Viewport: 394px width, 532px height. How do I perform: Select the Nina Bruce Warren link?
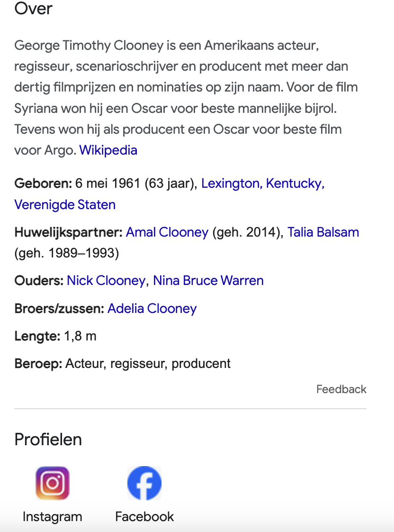pyautogui.click(x=208, y=281)
